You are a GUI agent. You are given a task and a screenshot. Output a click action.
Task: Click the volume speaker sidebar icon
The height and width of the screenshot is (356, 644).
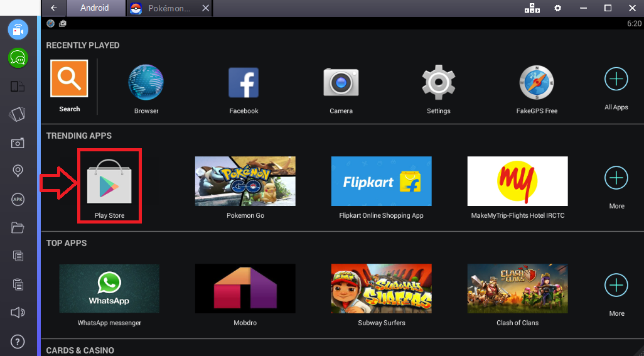coord(18,313)
